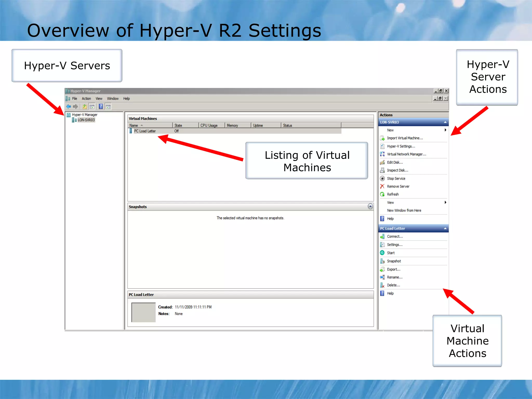Click the Remove Server action text
Viewport: 532px width, 399px height.
pyautogui.click(x=398, y=187)
